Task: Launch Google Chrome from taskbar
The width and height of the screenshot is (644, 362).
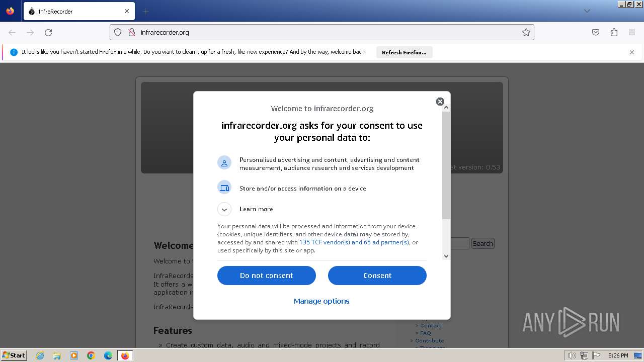Action: pyautogui.click(x=91, y=355)
